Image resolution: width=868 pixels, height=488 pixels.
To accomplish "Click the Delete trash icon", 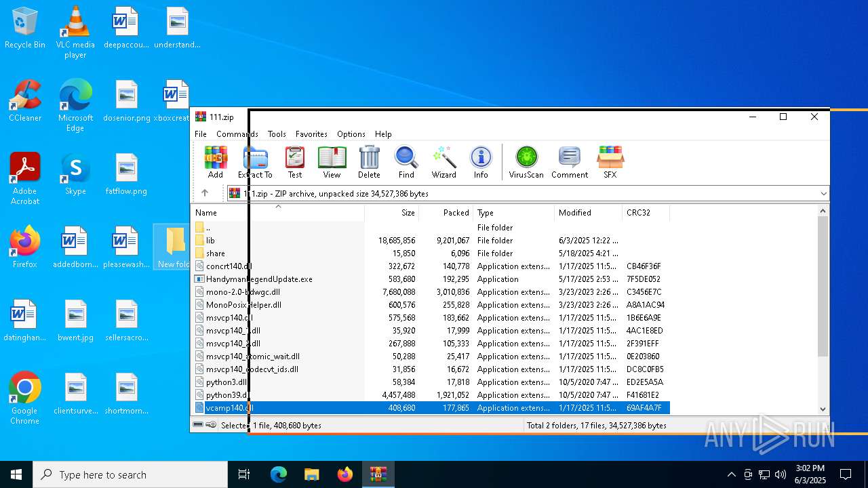I will (x=369, y=162).
